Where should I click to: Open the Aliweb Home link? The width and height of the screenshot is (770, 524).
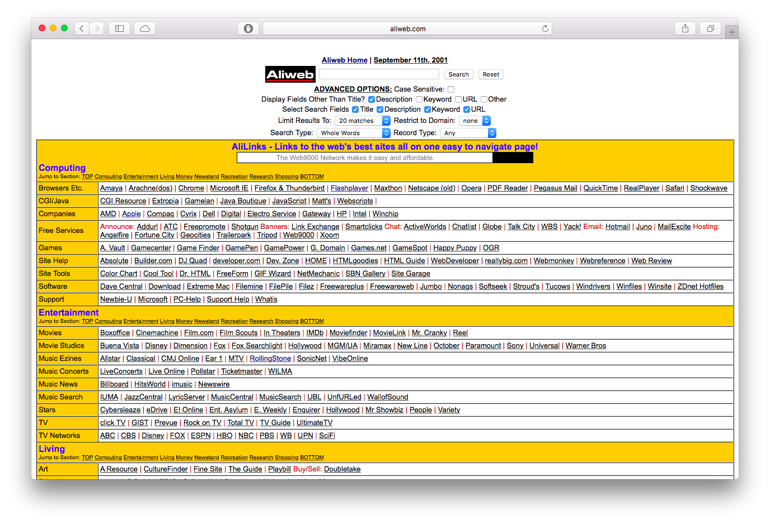(x=343, y=60)
